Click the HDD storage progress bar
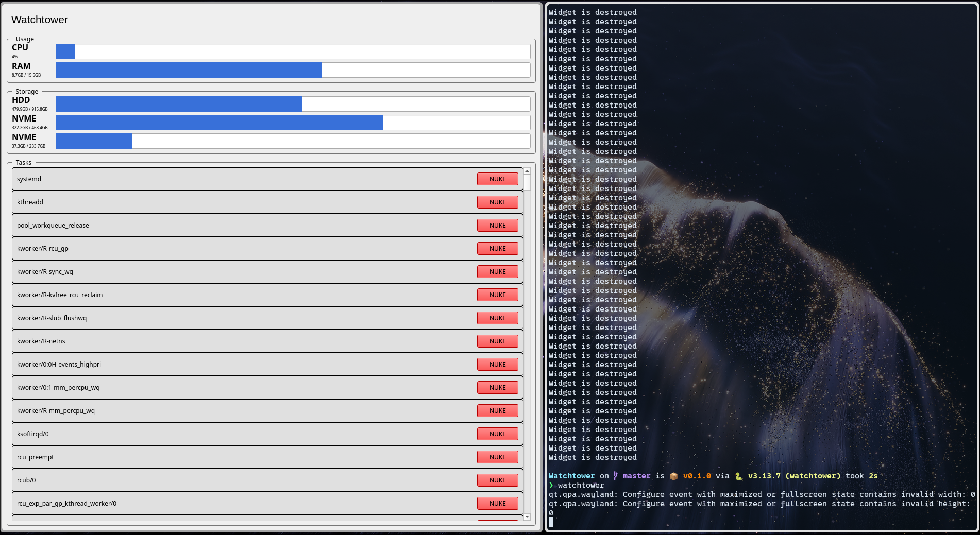Viewport: 980px width, 535px height. point(293,104)
